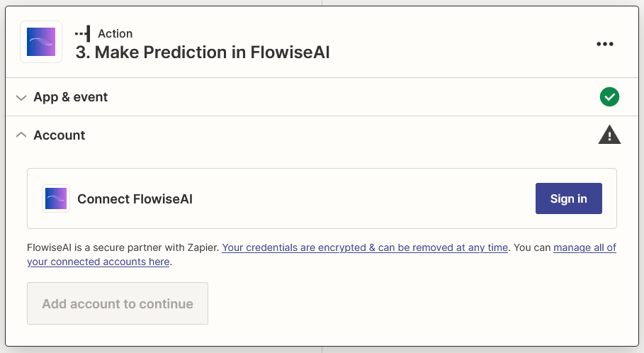Click the small FlowiseAI icon beside Connect
This screenshot has height=353, width=644.
pos(55,198)
